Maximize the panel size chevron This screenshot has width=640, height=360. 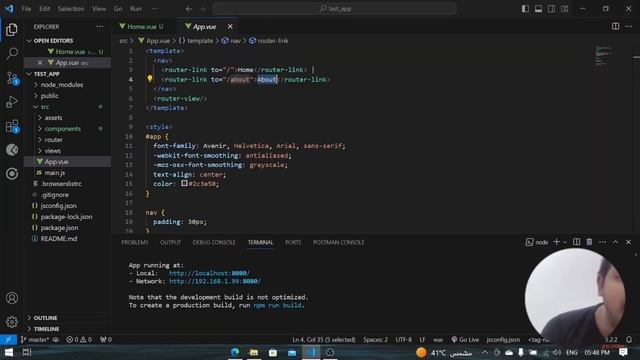[x=615, y=242]
